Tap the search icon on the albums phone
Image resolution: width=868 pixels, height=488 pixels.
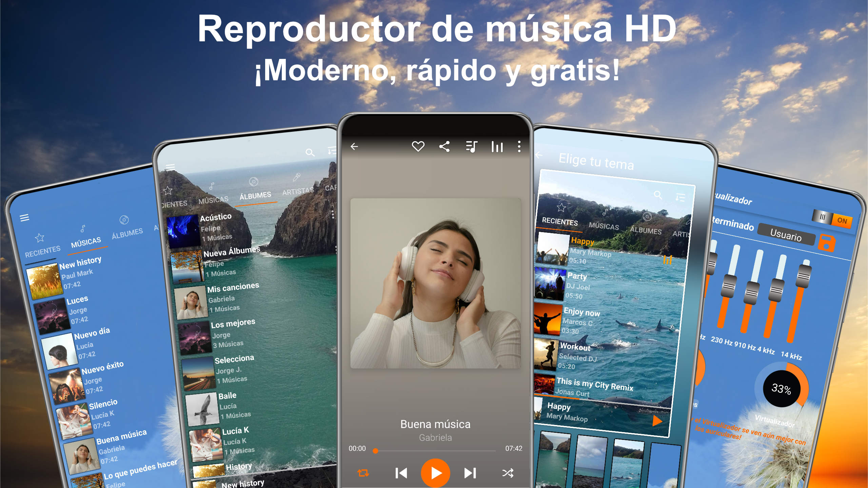310,152
